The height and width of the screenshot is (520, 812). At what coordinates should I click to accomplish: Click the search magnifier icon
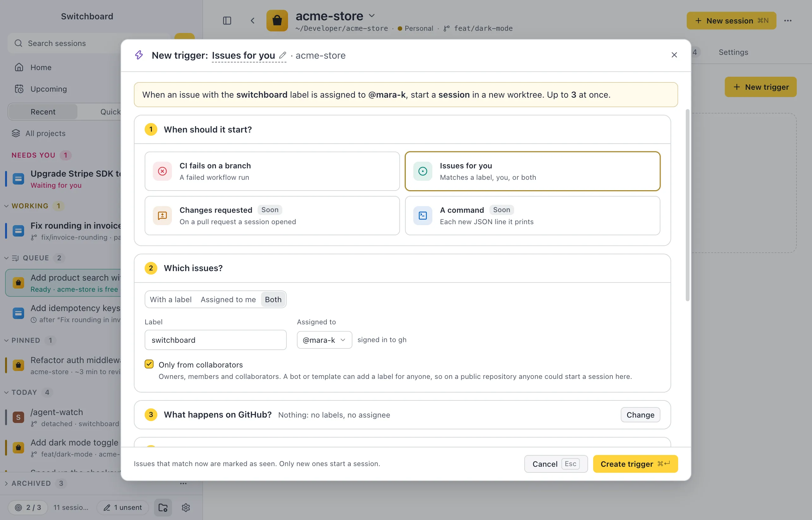tap(18, 43)
